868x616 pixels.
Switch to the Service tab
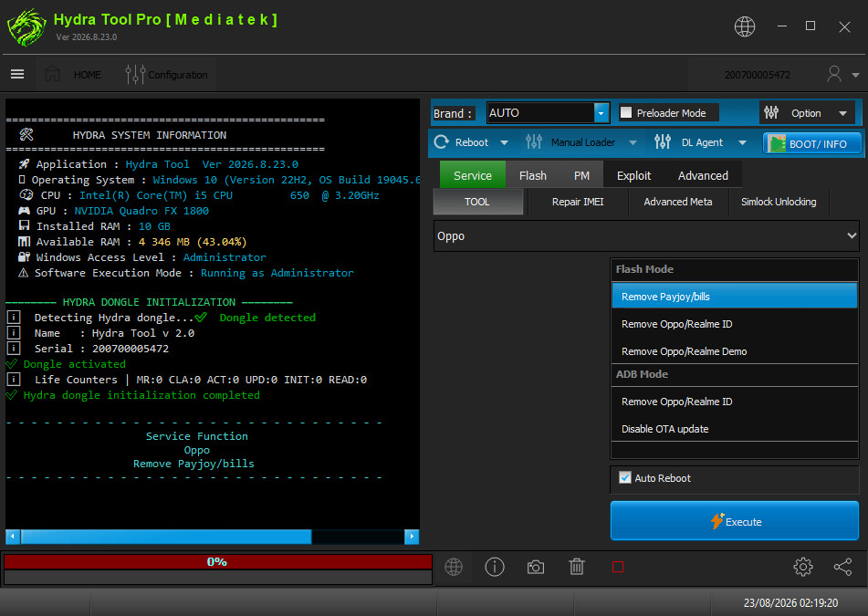coord(472,175)
